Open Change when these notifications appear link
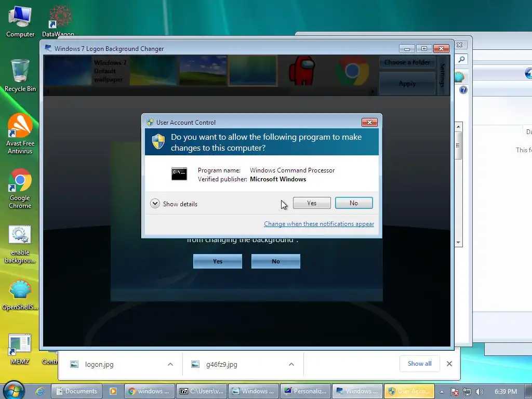This screenshot has width=532, height=399. (x=319, y=224)
